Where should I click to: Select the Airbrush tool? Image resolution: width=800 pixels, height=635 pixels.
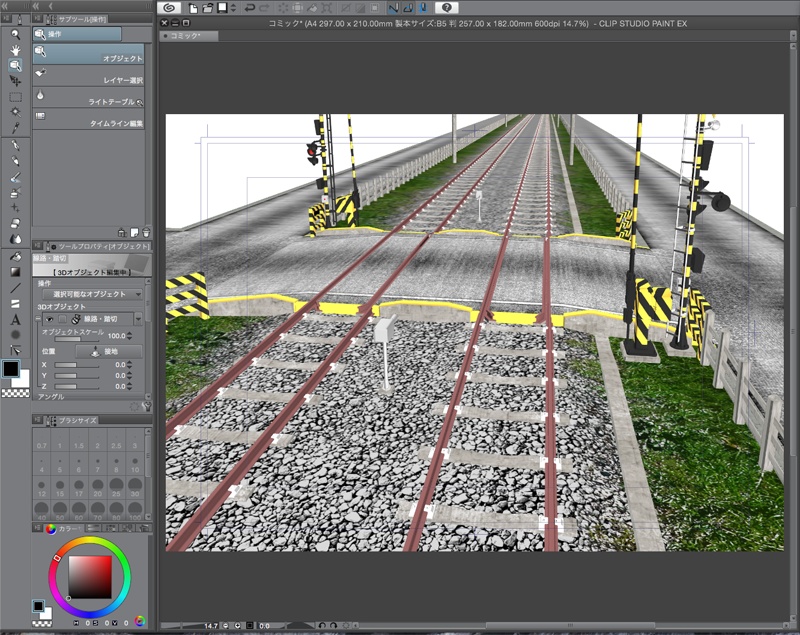tap(15, 193)
